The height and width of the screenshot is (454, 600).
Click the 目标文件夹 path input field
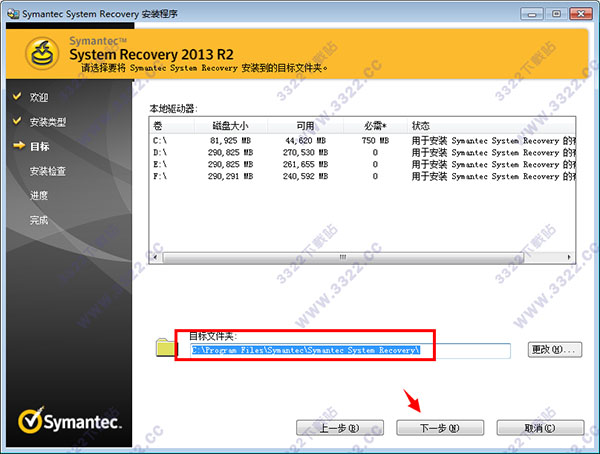[x=350, y=351]
